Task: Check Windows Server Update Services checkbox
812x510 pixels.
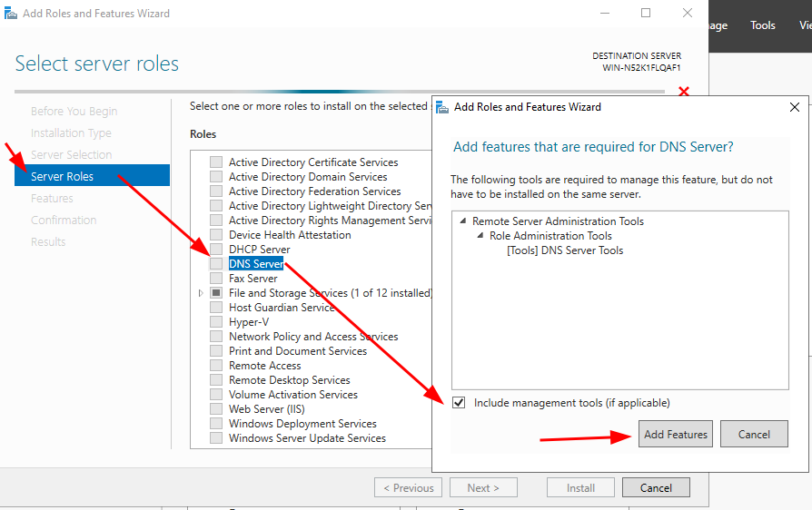Action: [216, 438]
